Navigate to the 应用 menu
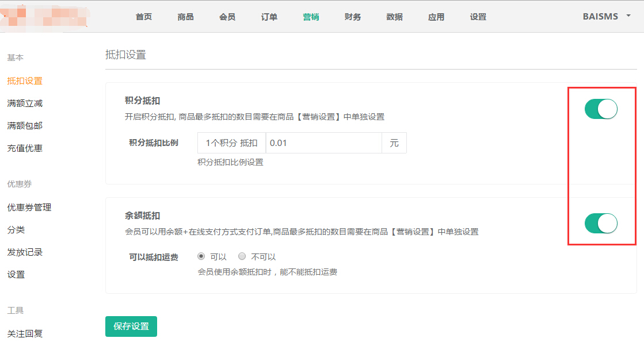Screen dimensions: 644x342 436,17
